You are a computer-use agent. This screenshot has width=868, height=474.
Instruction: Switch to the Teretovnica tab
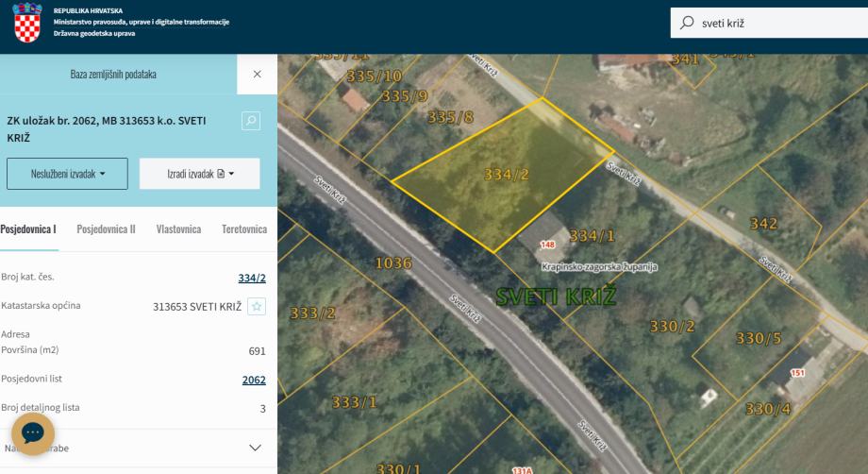click(244, 229)
